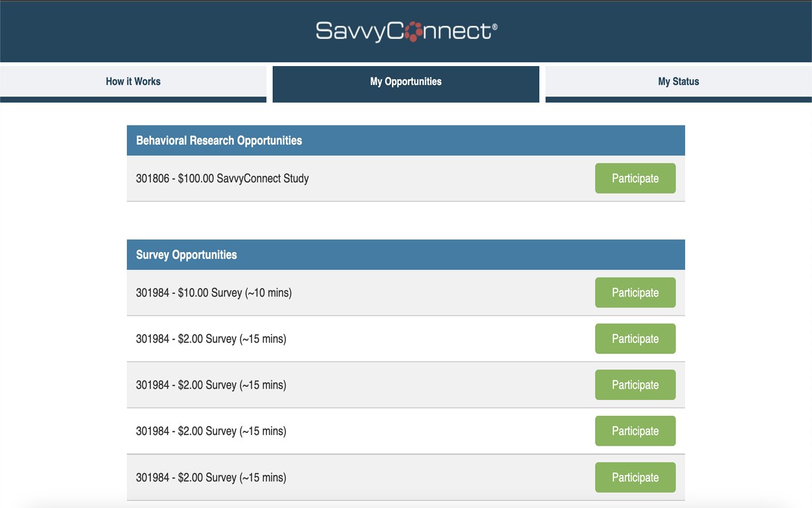Select the third $2.00 Survey (~15 mins) row text

(x=211, y=431)
